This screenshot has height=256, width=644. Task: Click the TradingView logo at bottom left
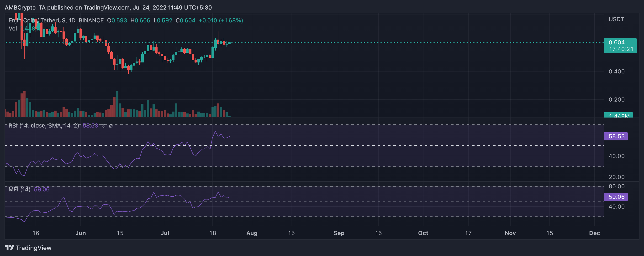click(x=28, y=247)
